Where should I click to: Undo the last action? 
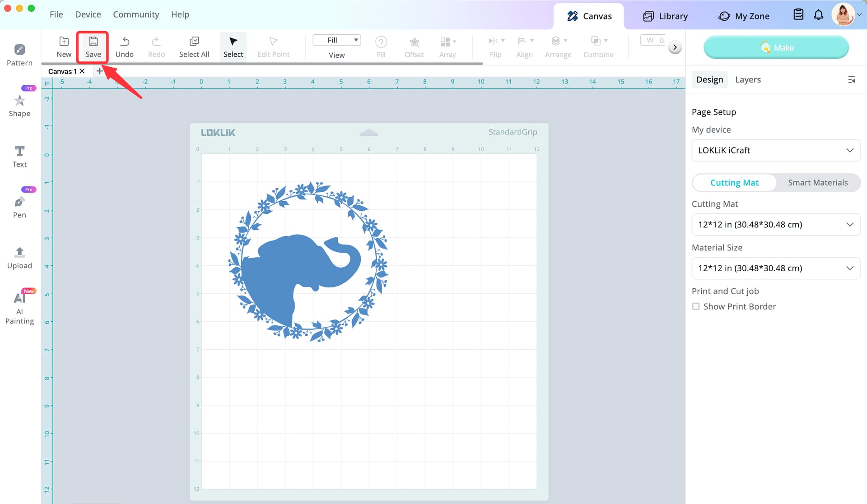coord(125,47)
